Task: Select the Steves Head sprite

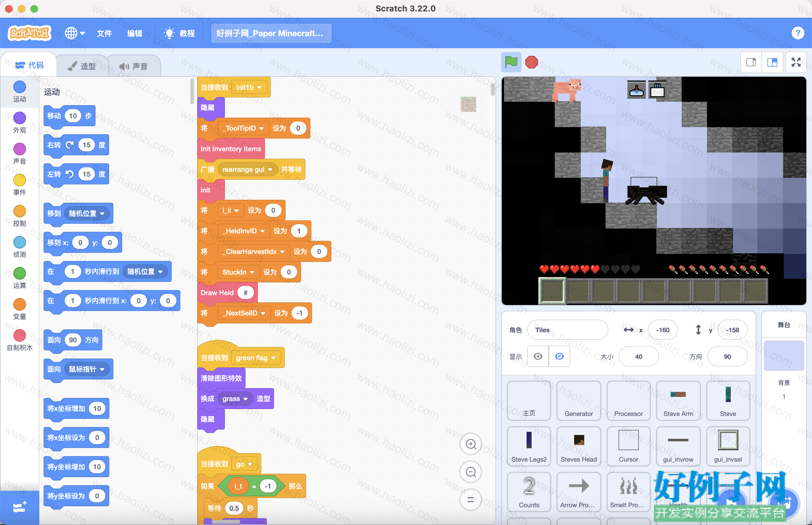Action: [579, 446]
